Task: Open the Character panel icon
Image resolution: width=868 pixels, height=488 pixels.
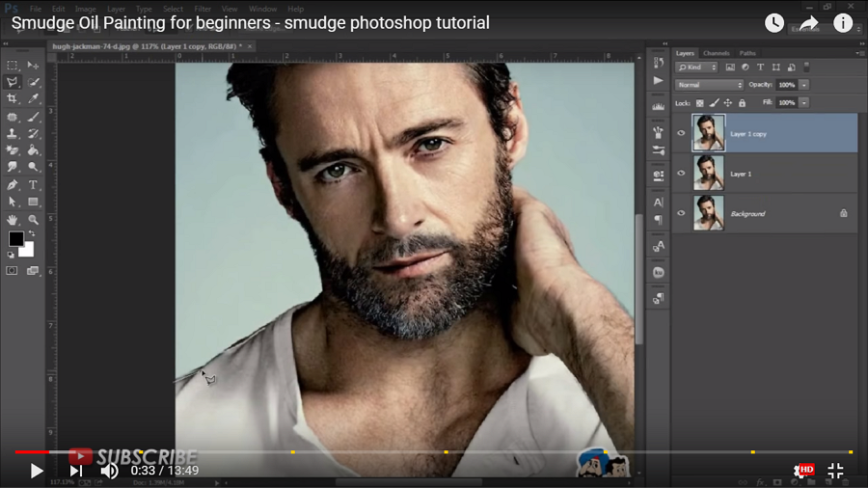Action: pyautogui.click(x=658, y=203)
